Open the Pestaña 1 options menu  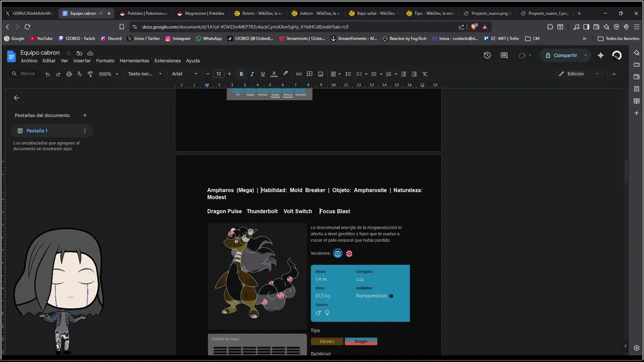pos(85,131)
